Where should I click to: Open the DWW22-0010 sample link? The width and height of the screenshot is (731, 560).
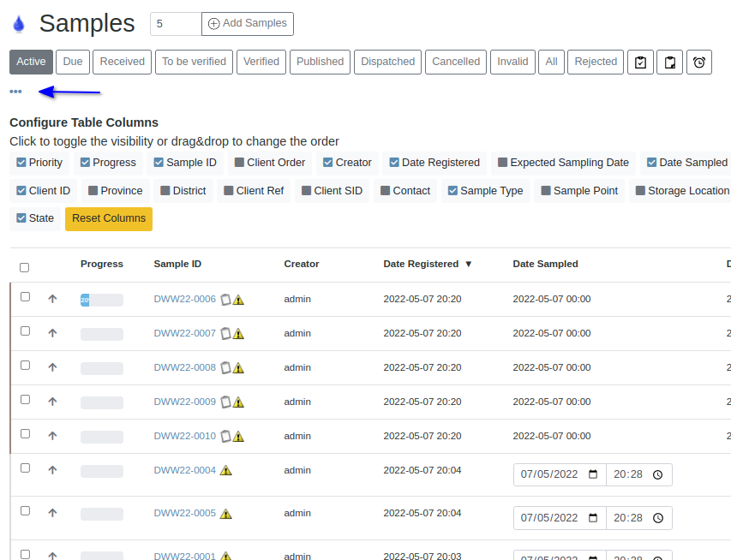pos(184,436)
